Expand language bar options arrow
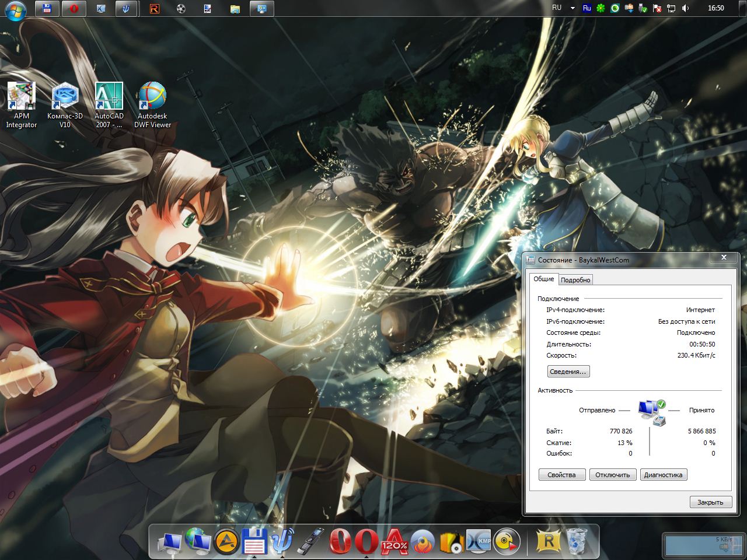 tap(573, 8)
